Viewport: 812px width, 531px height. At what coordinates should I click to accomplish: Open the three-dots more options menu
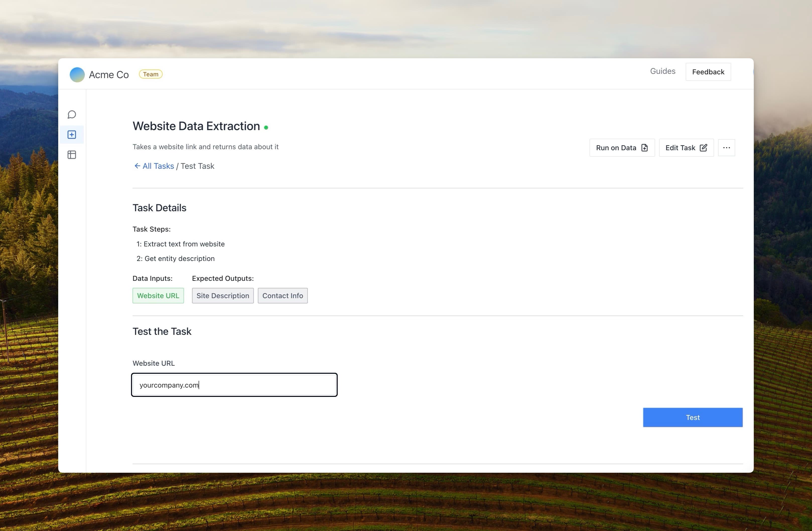[x=726, y=148]
